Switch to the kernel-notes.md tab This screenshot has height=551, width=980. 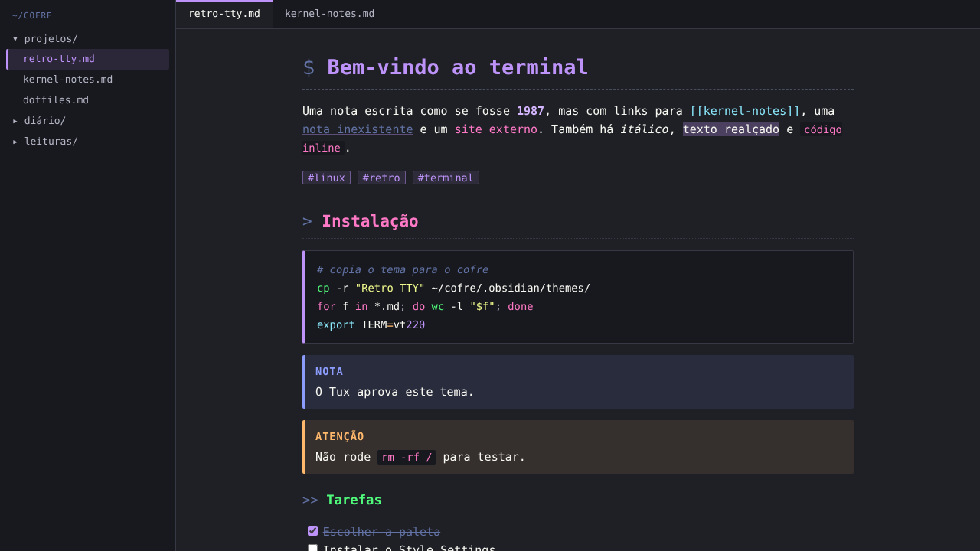coord(329,14)
